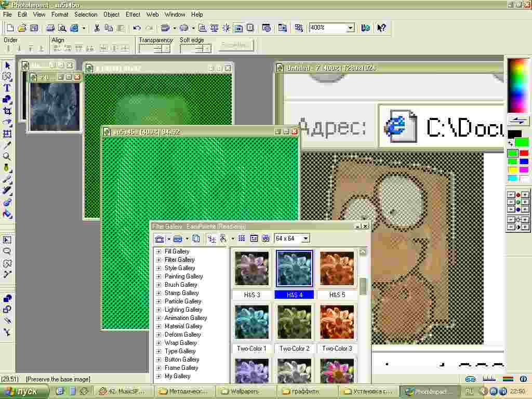Select Deform Gallery in the tree
This screenshot has width=532, height=399.
click(182, 335)
